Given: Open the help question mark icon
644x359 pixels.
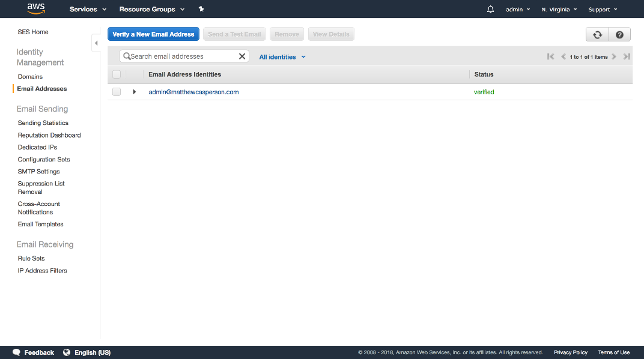Looking at the screenshot, I should coord(619,35).
